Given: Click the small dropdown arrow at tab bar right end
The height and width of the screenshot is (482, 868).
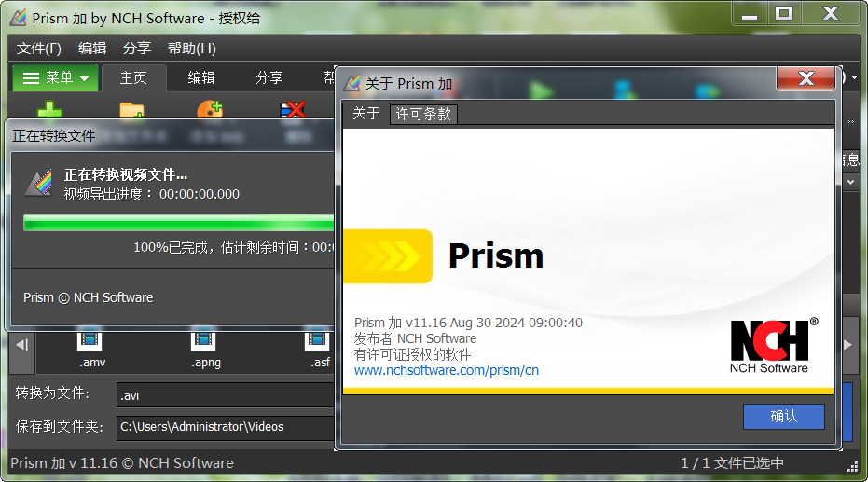Looking at the screenshot, I should coord(855,78).
